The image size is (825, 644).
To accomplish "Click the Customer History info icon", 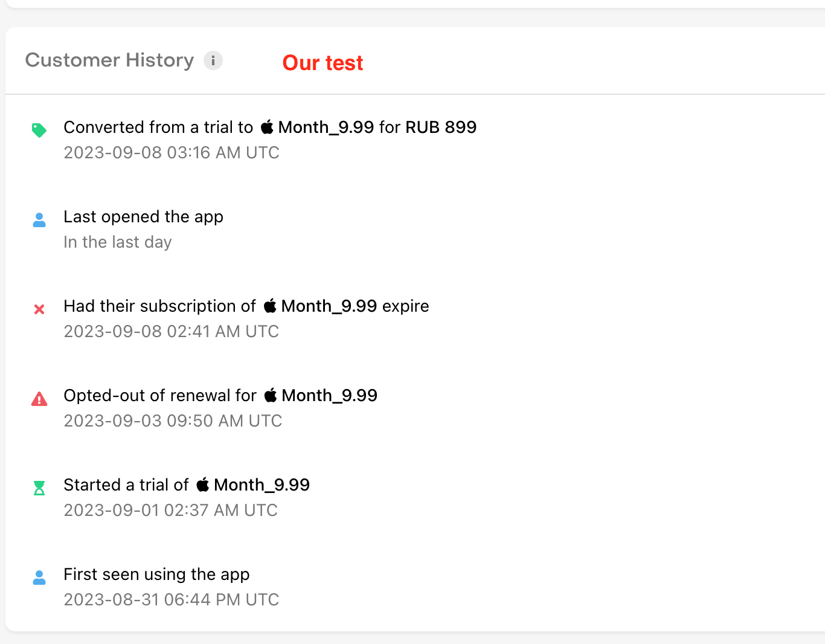I will (213, 60).
